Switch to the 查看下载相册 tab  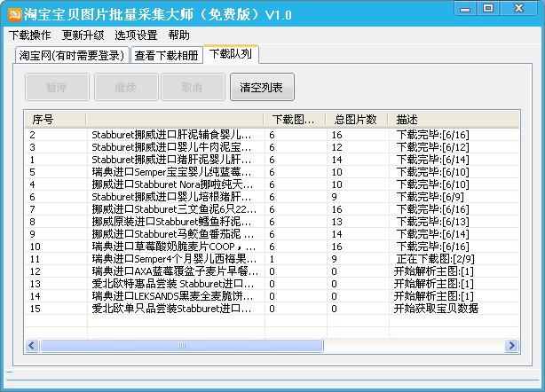pos(166,55)
